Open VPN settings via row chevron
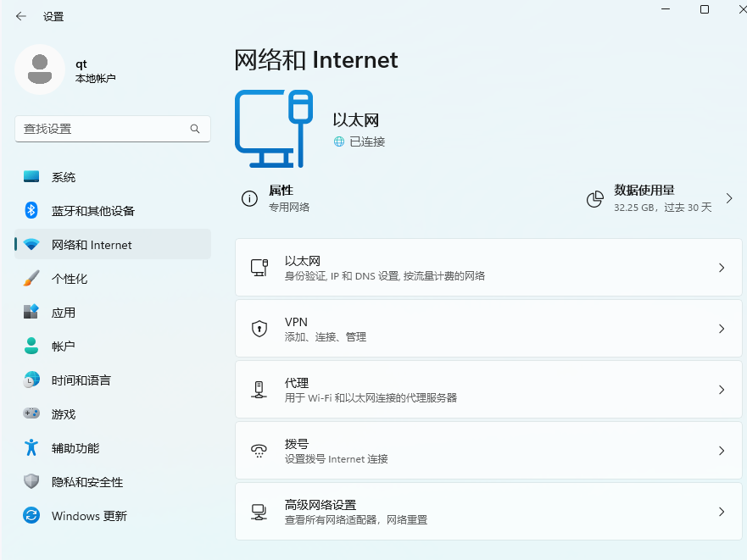This screenshot has width=747, height=560. [x=722, y=329]
